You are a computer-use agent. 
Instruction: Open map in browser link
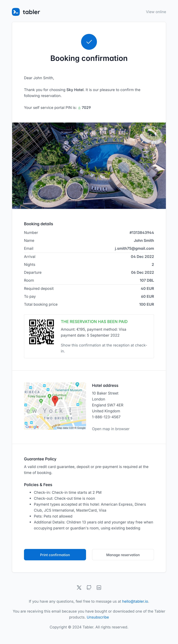pos(111,429)
